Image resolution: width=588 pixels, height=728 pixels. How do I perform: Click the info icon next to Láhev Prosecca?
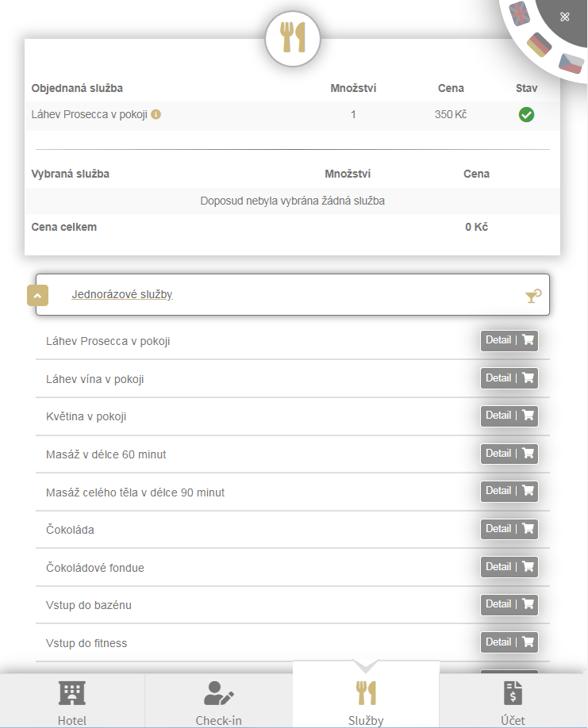(156, 114)
